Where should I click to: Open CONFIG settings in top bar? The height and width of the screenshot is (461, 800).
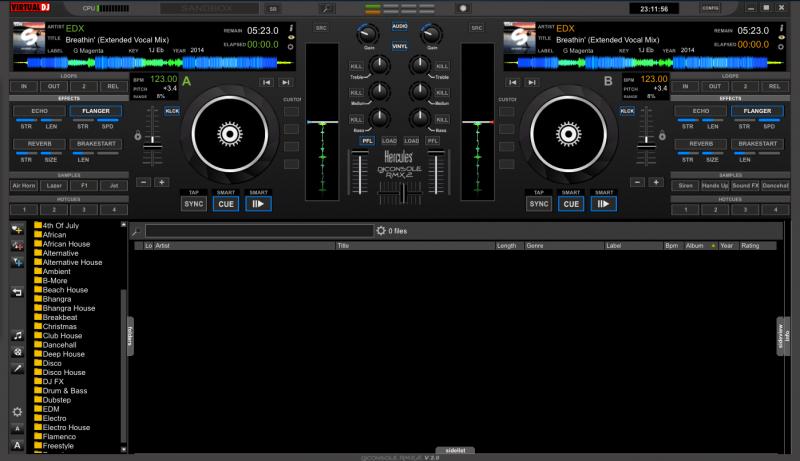[x=710, y=8]
